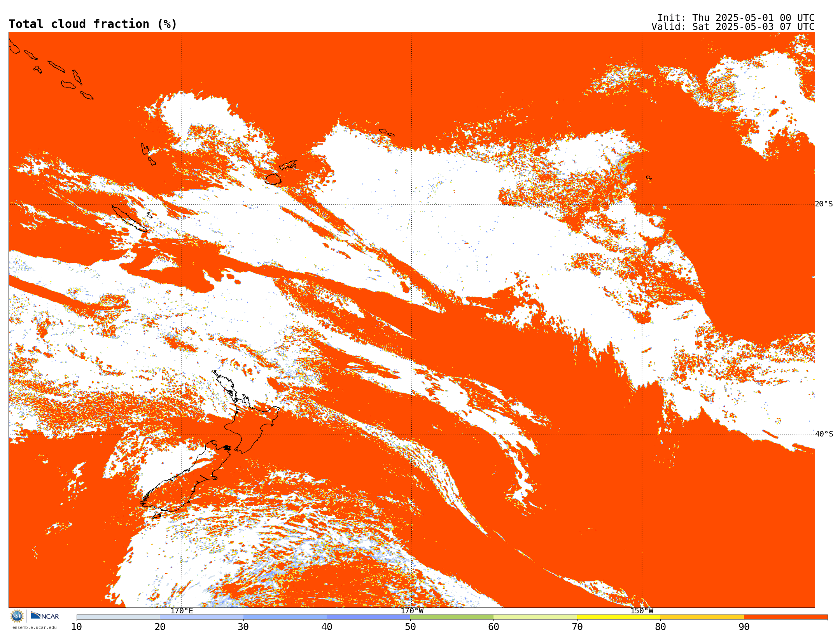Select the 90+ orange-red colorbar segment
Screen dimensions: 840x632
click(786, 617)
